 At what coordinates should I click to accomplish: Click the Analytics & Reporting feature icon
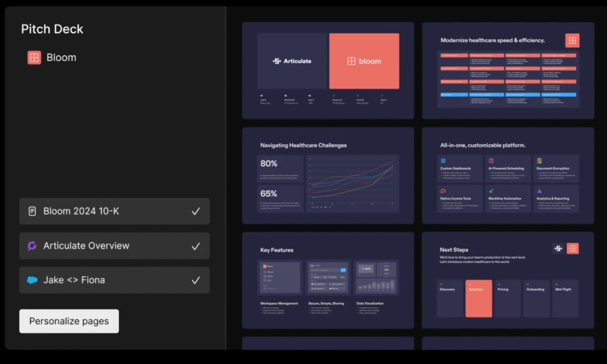pyautogui.click(x=539, y=191)
